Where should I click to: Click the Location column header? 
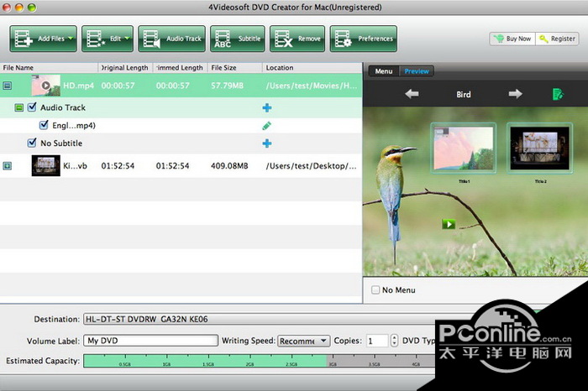click(312, 68)
